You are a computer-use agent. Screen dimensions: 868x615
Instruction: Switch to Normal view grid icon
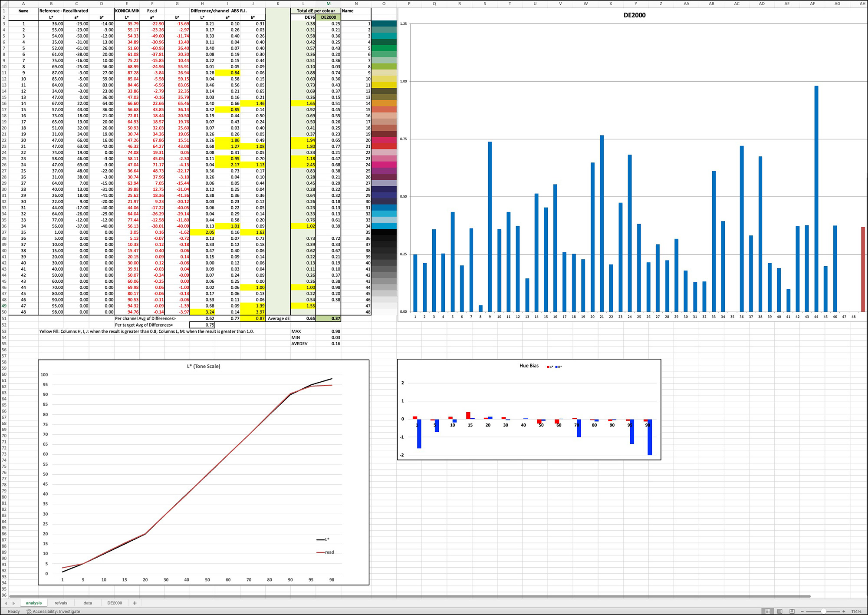(x=767, y=612)
